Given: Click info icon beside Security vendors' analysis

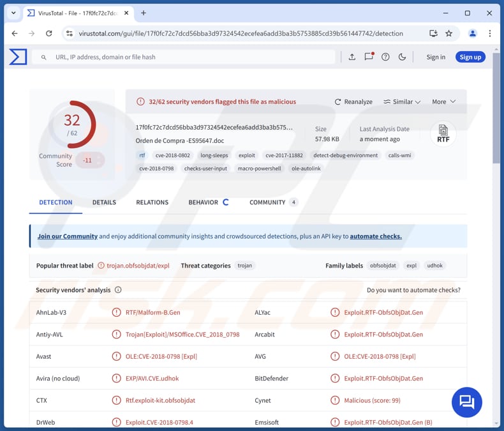Looking at the screenshot, I should 118,290.
